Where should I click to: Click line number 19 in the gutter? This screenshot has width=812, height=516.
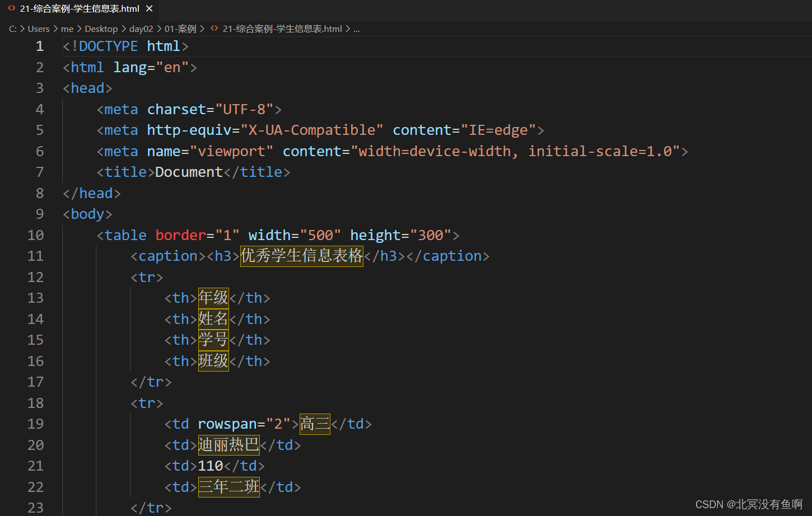coord(35,424)
